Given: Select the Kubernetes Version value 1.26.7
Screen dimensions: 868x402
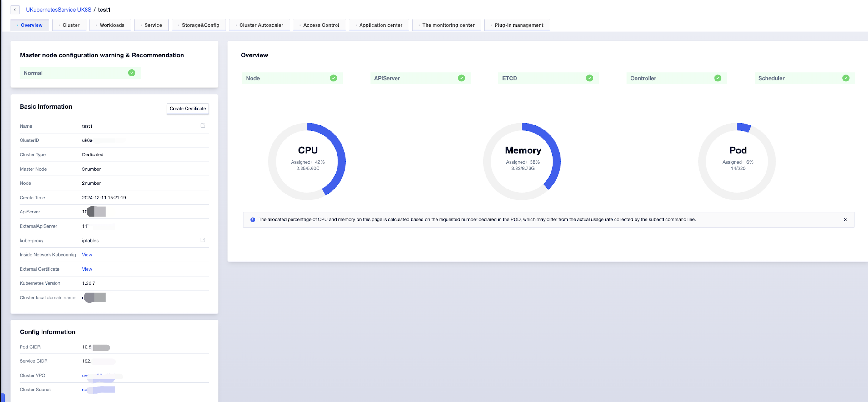Looking at the screenshot, I should tap(89, 283).
